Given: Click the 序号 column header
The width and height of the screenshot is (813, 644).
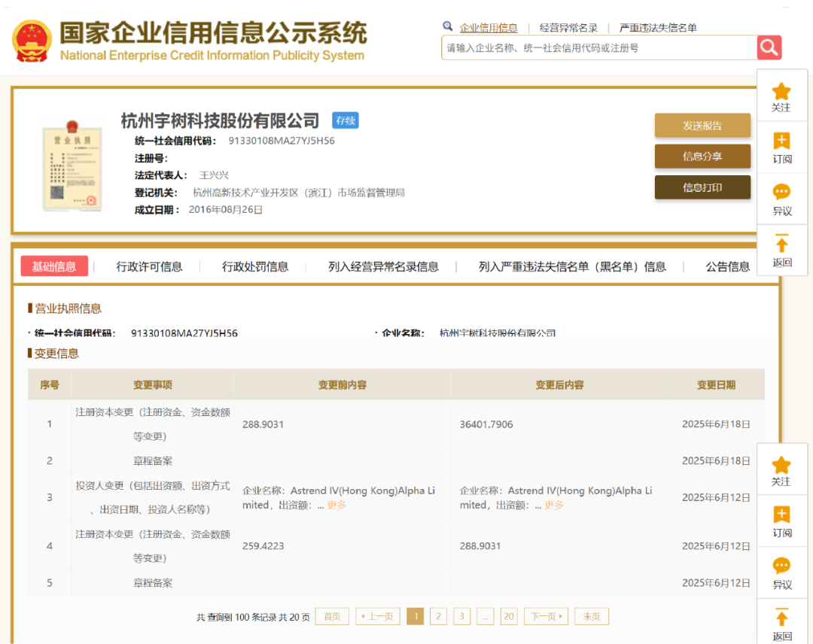Looking at the screenshot, I should 50,385.
